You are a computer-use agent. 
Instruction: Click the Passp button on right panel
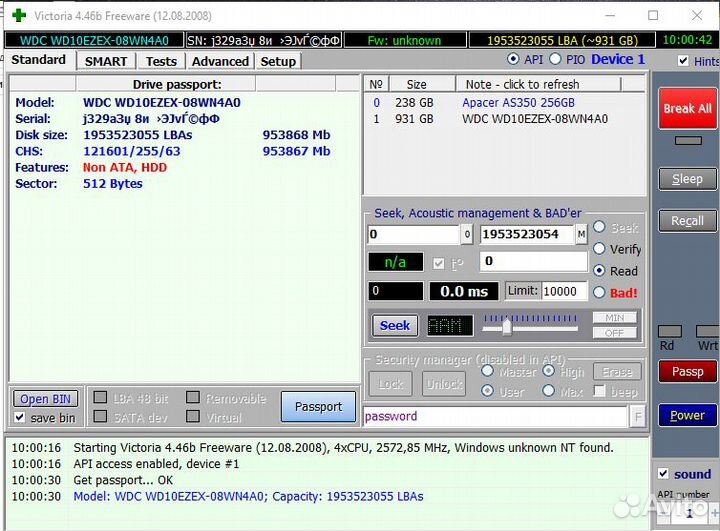click(687, 371)
